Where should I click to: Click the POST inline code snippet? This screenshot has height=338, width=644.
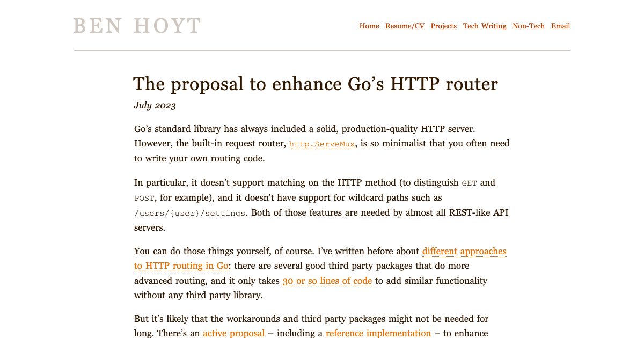tap(144, 198)
